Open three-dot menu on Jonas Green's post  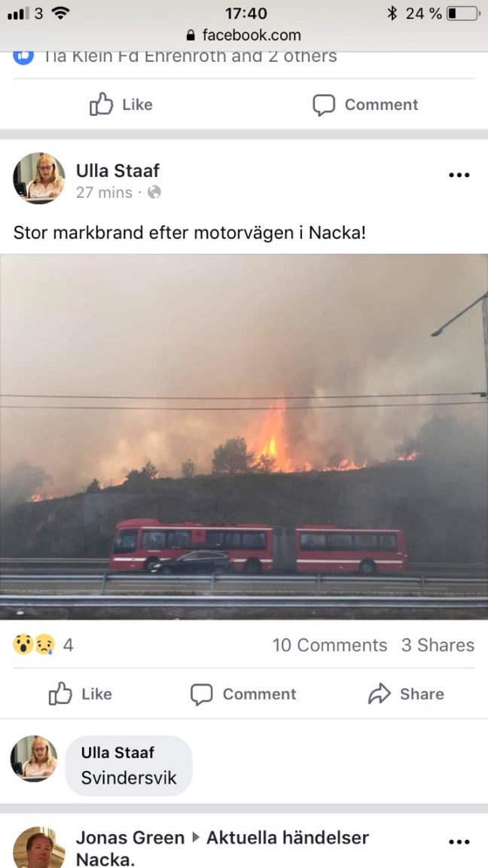[x=459, y=842]
